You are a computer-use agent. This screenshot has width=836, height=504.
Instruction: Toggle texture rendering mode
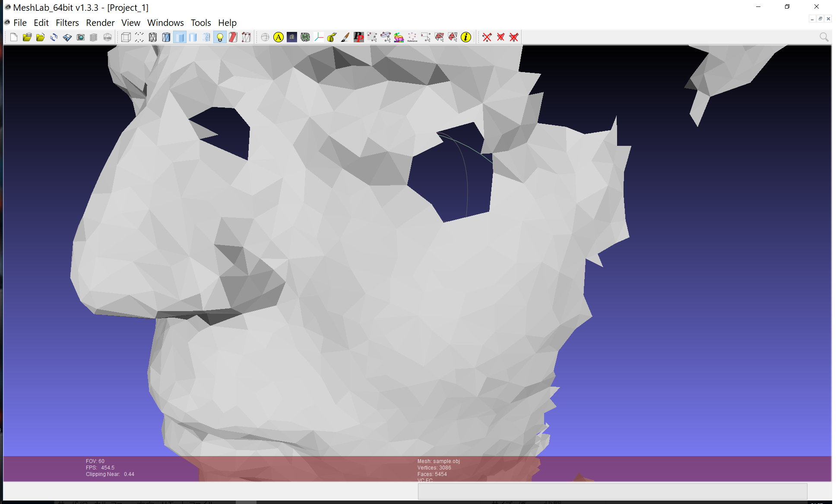tap(206, 38)
